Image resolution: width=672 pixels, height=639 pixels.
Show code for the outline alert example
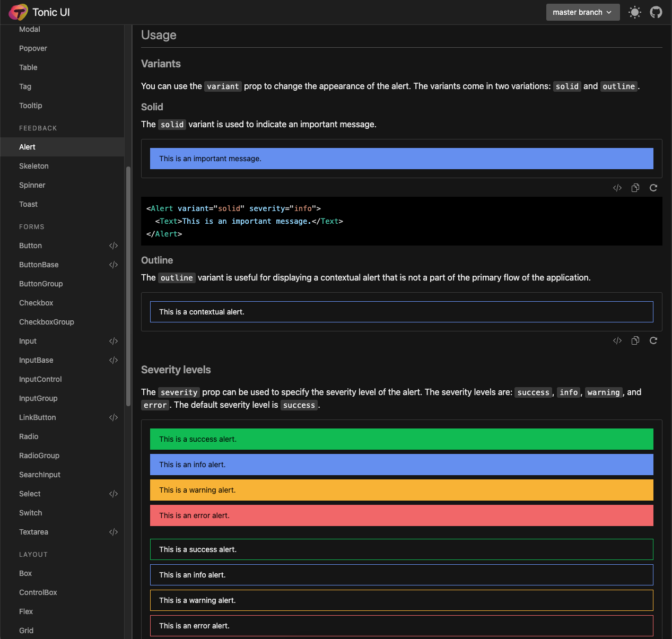click(617, 340)
